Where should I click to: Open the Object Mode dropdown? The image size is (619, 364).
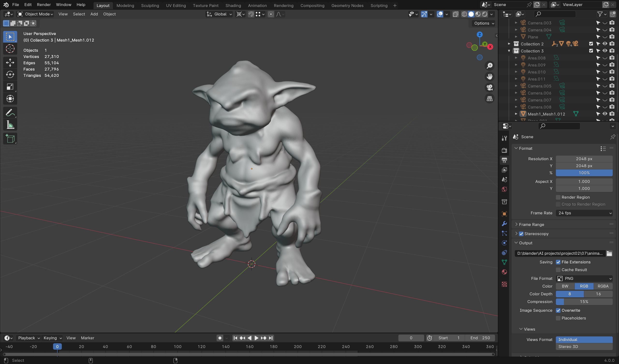(35, 14)
